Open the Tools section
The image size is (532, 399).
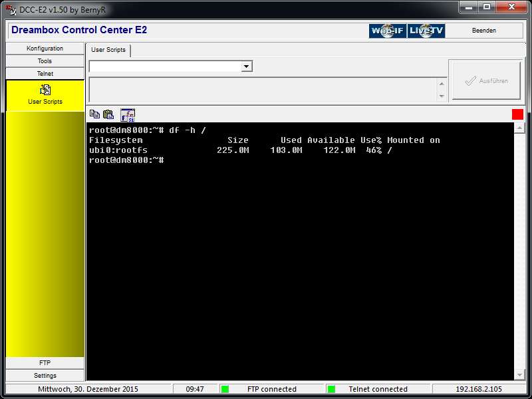click(45, 61)
